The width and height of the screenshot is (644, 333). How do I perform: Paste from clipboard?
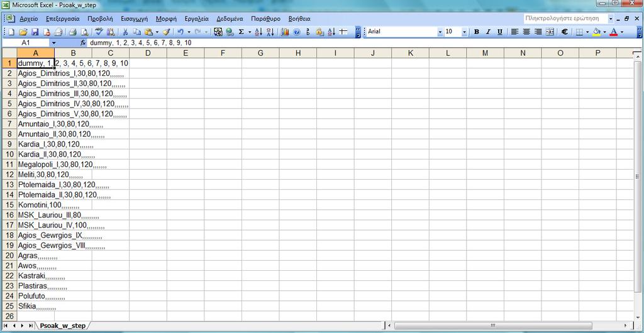[148, 32]
